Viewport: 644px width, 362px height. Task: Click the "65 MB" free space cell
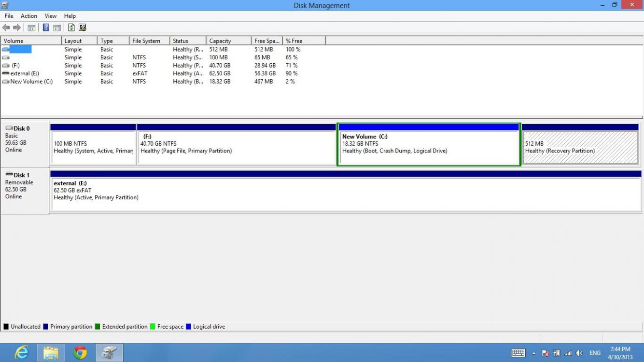pos(262,57)
